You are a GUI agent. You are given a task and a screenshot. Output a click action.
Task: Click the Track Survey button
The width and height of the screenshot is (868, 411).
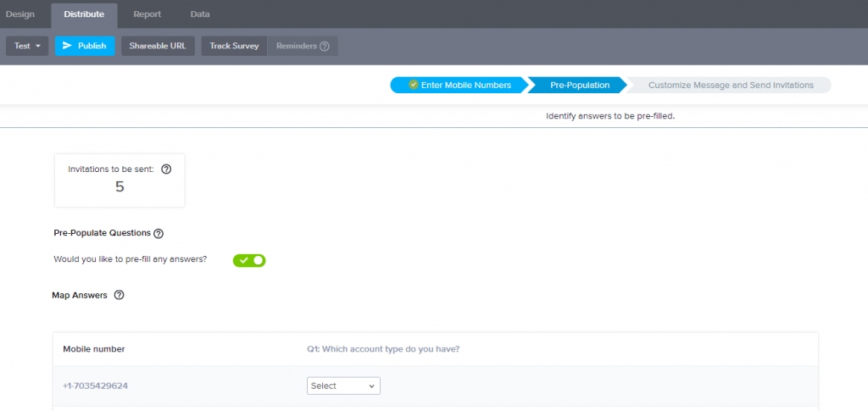click(234, 46)
